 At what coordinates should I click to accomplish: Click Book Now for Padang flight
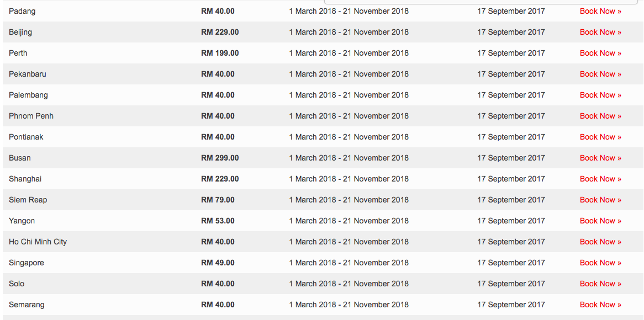tap(600, 11)
